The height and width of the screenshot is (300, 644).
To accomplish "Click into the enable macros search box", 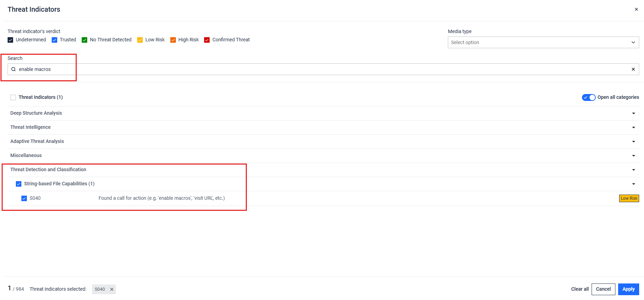I will (x=310, y=69).
